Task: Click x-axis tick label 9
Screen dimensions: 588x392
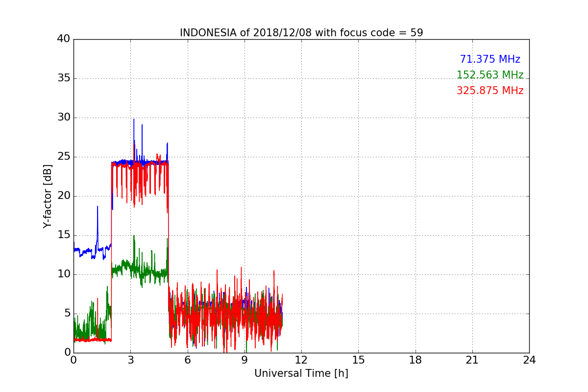Action: [245, 360]
